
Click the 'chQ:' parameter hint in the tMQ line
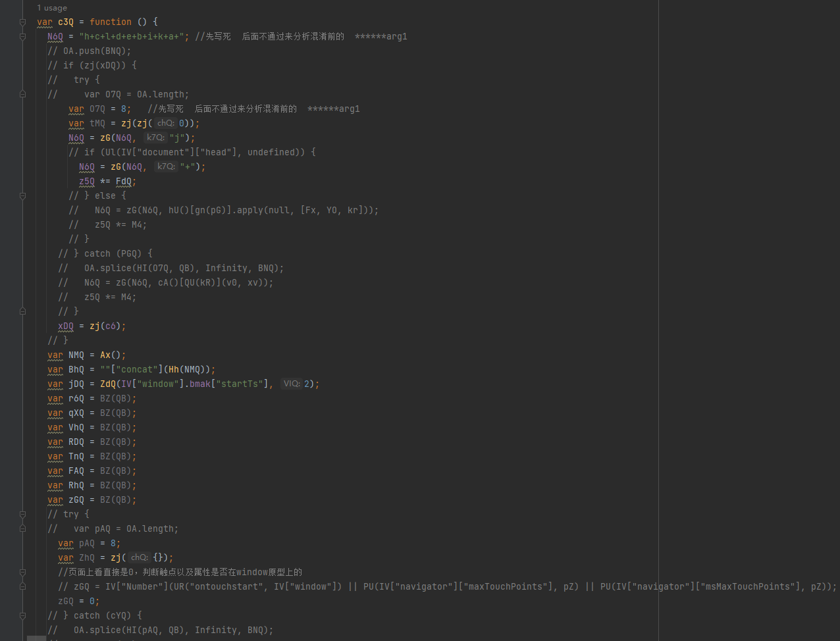pyautogui.click(x=166, y=123)
